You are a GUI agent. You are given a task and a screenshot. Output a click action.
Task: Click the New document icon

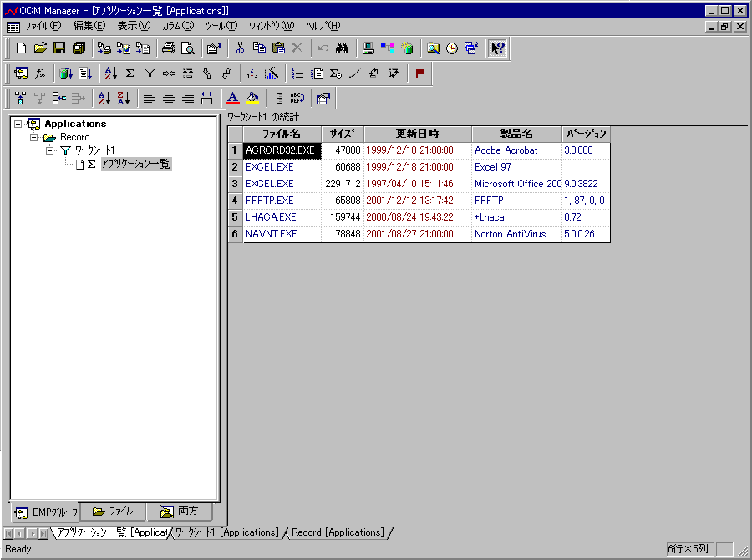click(21, 48)
